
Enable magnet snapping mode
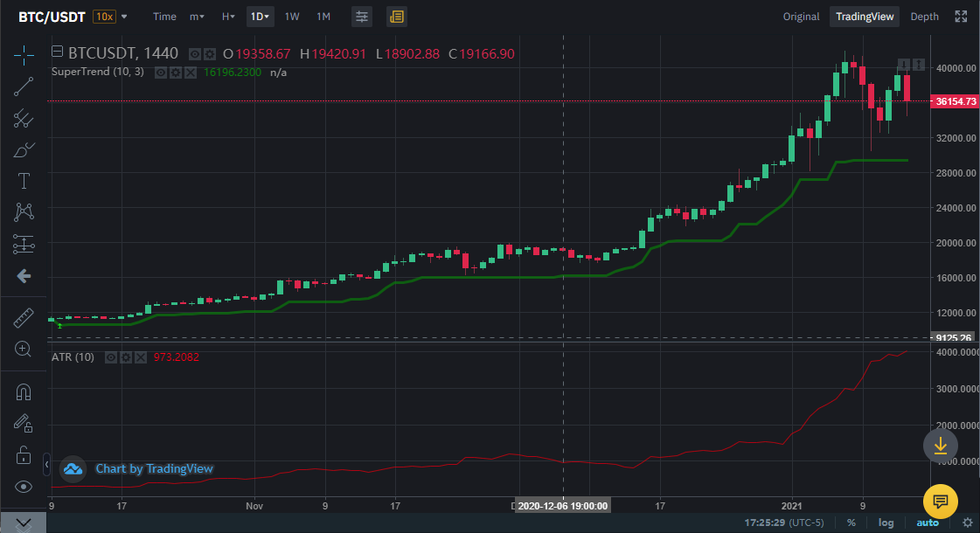coord(24,391)
